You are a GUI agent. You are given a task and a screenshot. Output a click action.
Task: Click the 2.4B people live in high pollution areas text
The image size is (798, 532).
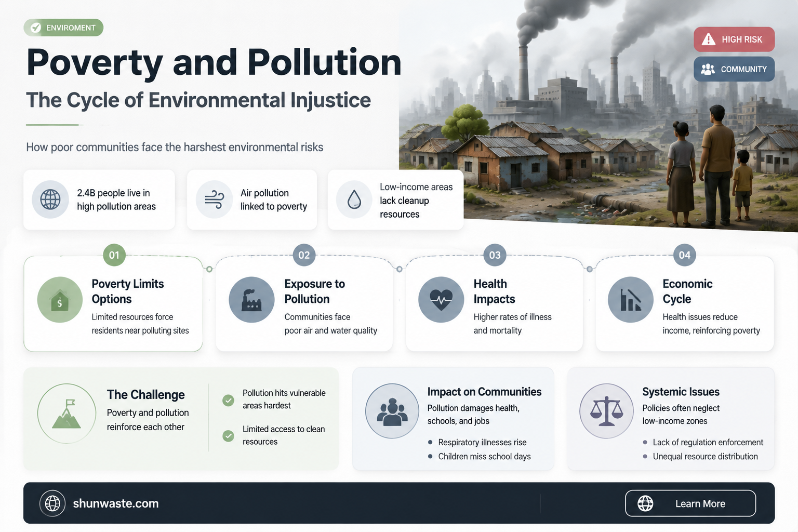[116, 199]
